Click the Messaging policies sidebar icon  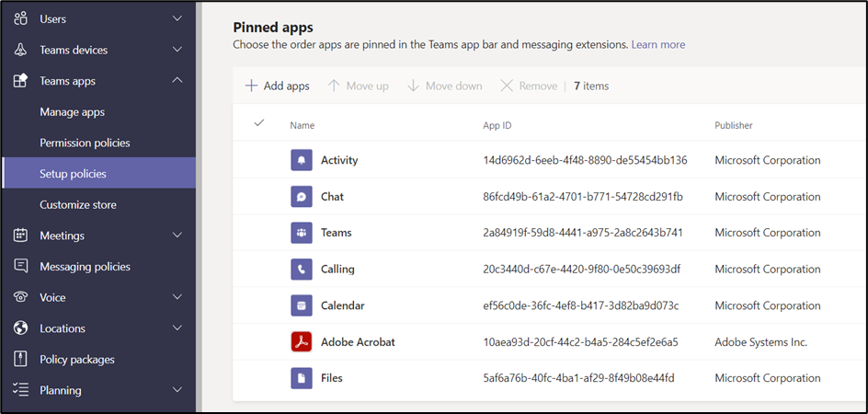(20, 267)
